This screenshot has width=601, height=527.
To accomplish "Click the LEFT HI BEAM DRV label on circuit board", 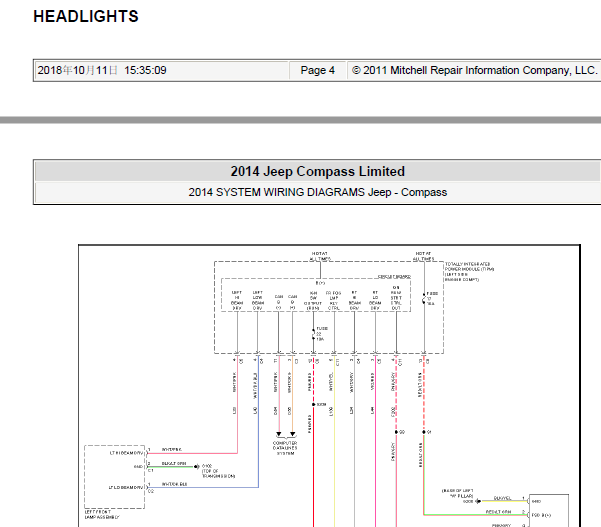I will (237, 300).
